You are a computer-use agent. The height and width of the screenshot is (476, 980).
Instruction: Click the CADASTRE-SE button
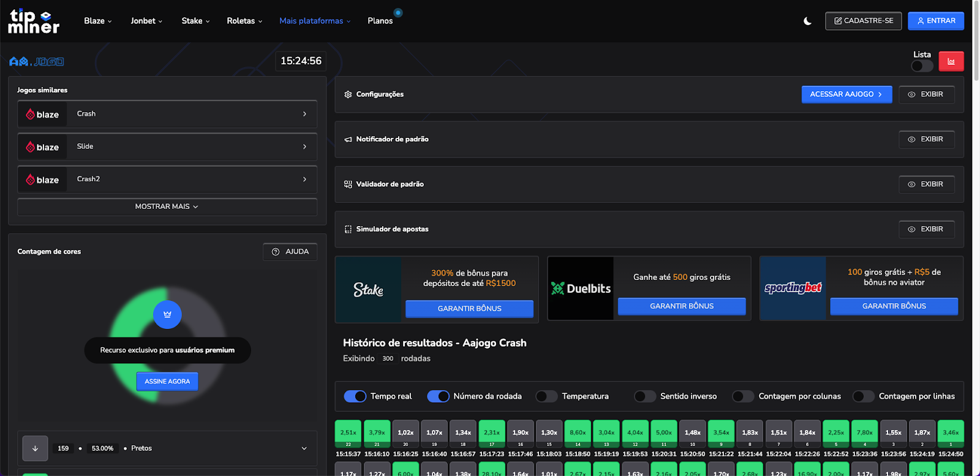pyautogui.click(x=864, y=21)
